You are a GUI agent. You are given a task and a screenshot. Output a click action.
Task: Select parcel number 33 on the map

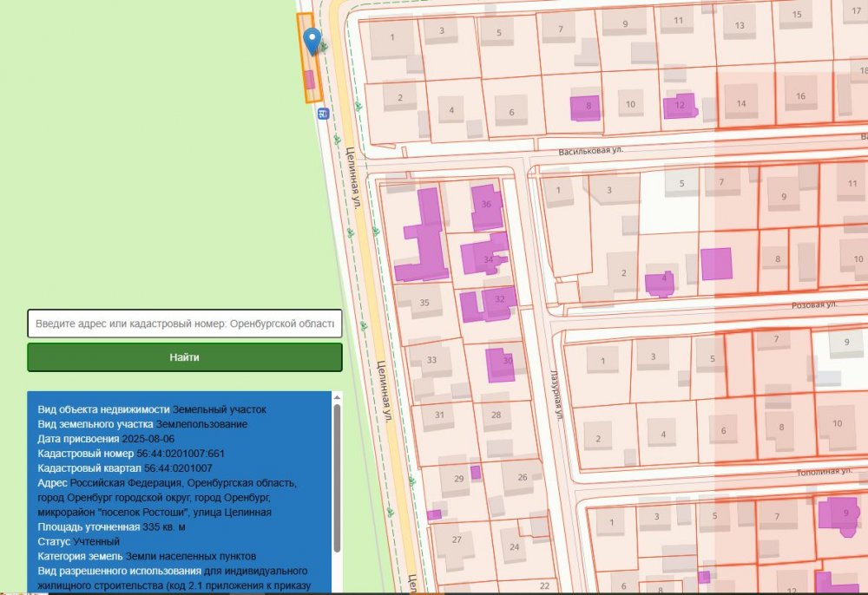coord(431,361)
